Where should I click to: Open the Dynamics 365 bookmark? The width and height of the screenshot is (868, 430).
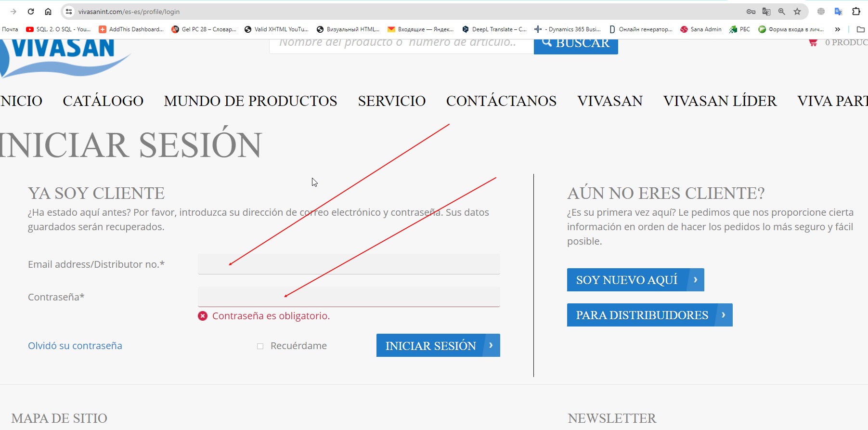[568, 29]
